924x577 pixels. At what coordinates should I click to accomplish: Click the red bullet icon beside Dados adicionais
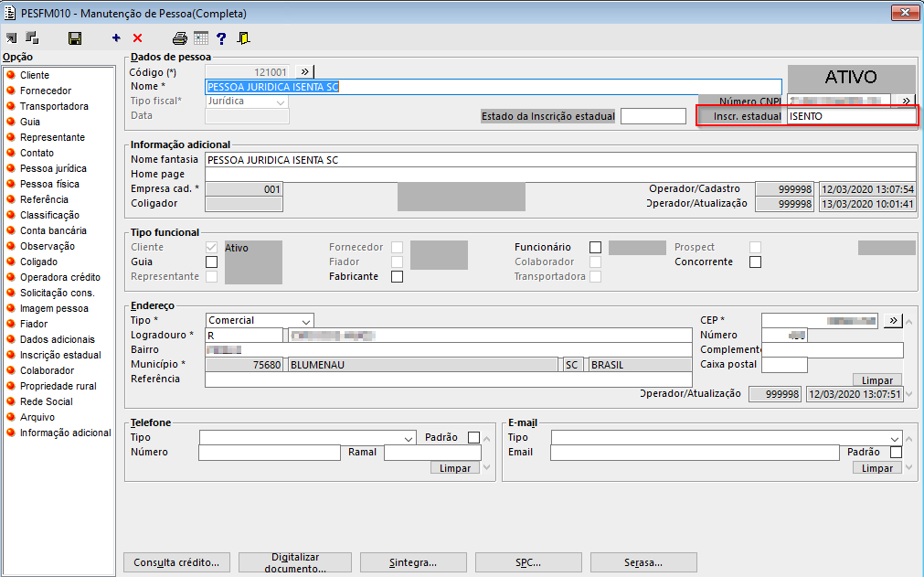(x=11, y=339)
